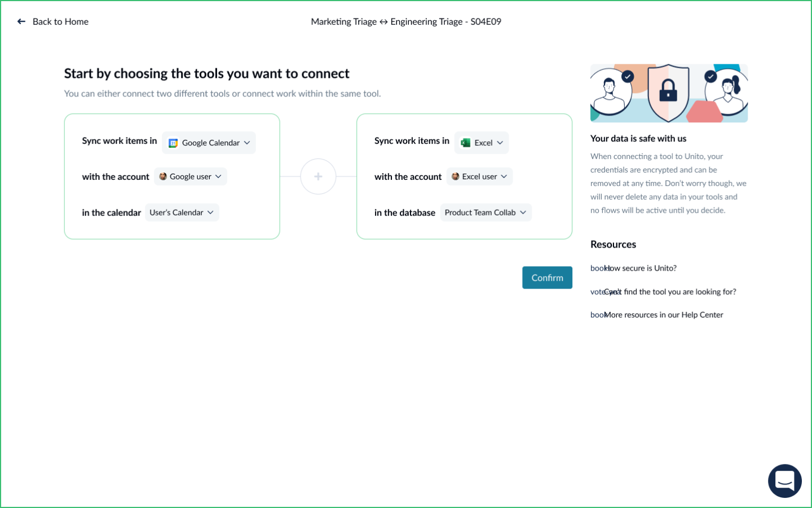Go Back to Home
812x508 pixels.
click(60, 21)
